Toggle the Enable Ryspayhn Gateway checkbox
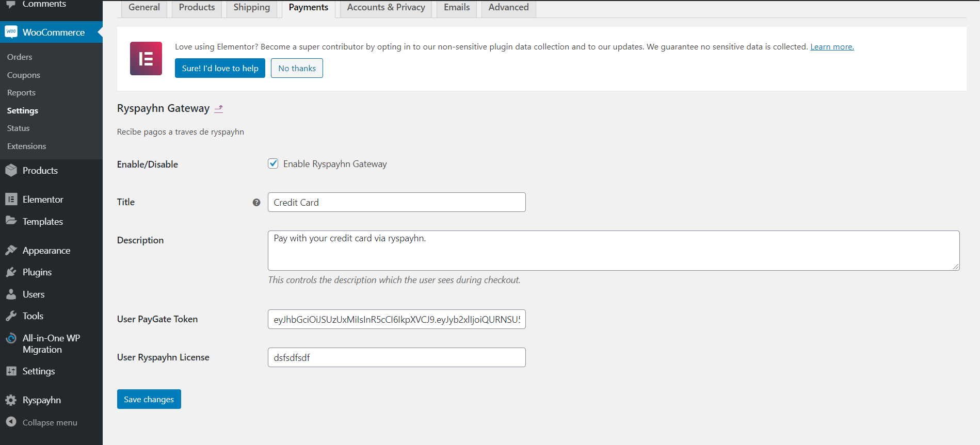 273,164
